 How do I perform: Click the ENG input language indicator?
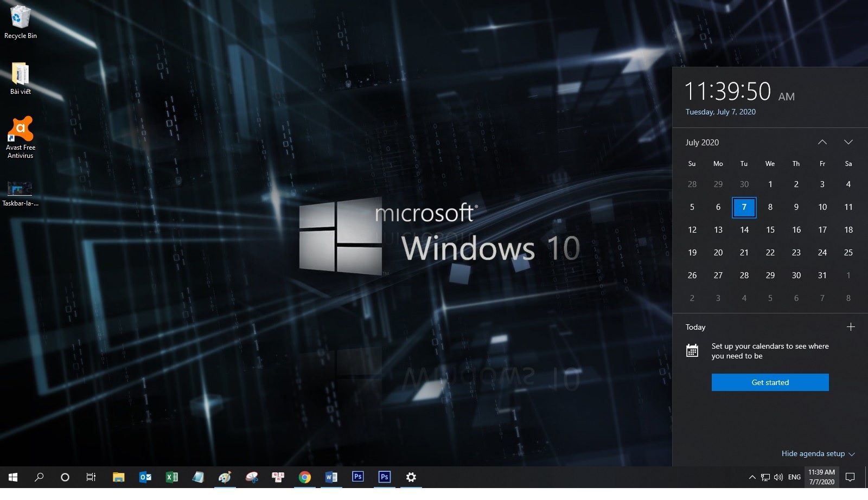[x=794, y=477]
